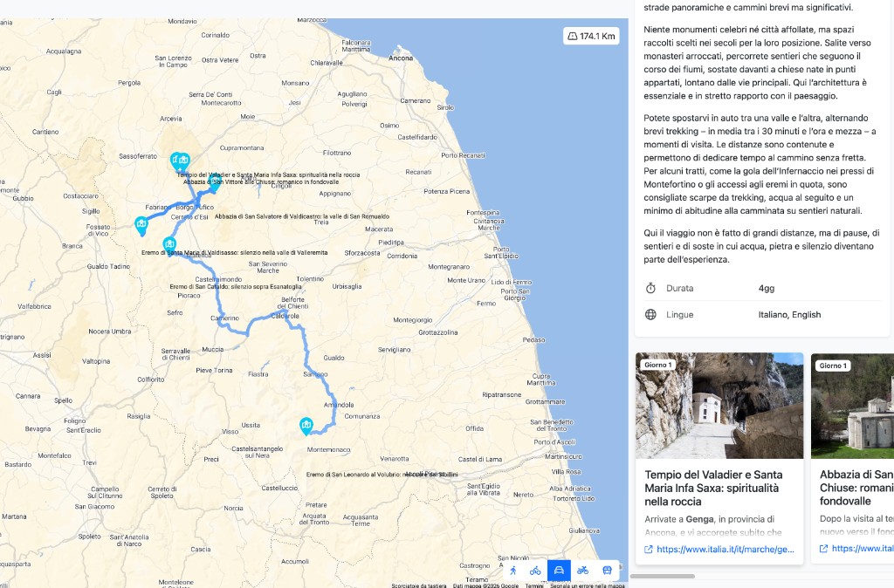Screen dimensions: 894x588
Task: Open Tempio del Valadier photo thumbnail
Action: (x=719, y=406)
